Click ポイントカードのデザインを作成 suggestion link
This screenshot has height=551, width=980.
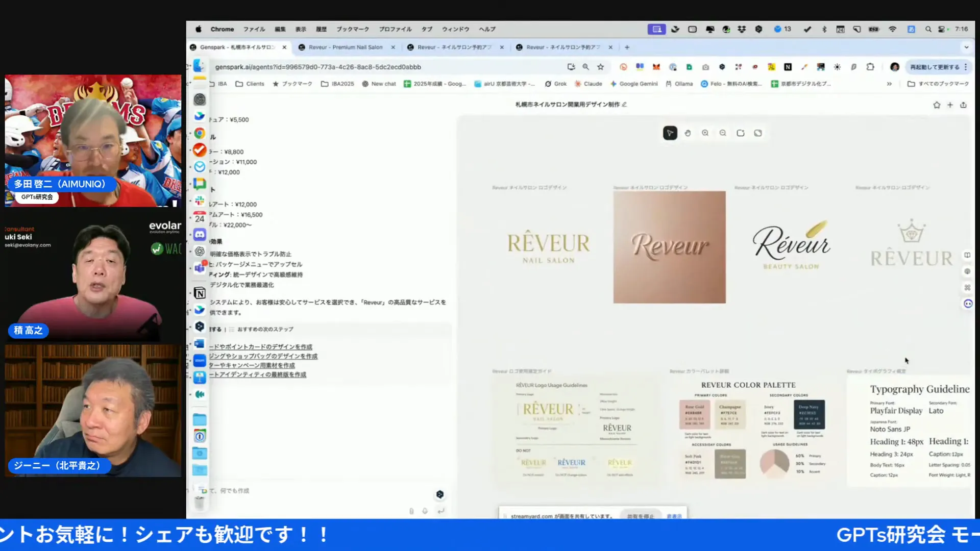click(x=261, y=347)
